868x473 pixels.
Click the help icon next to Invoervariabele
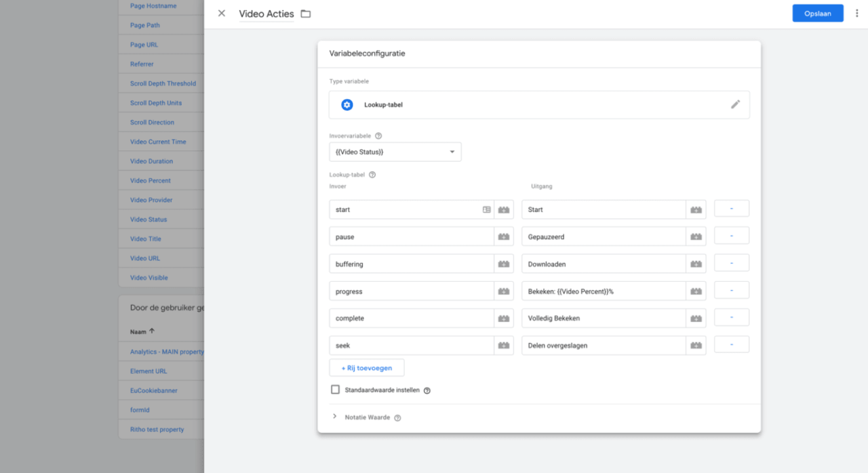378,135
